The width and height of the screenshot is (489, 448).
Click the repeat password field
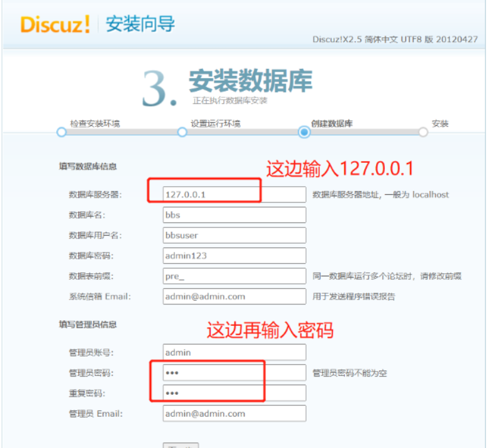tap(234, 393)
